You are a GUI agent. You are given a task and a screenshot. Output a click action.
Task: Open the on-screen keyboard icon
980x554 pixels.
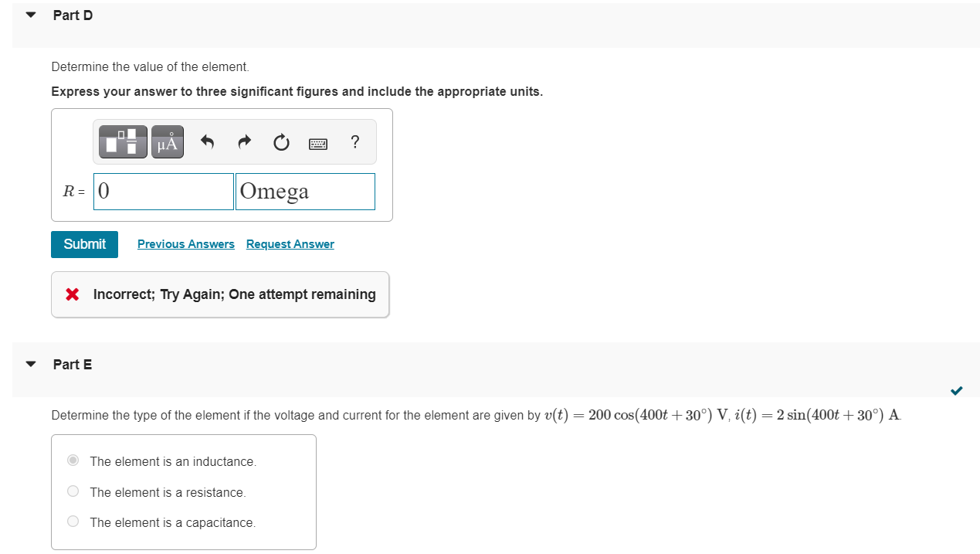(318, 141)
